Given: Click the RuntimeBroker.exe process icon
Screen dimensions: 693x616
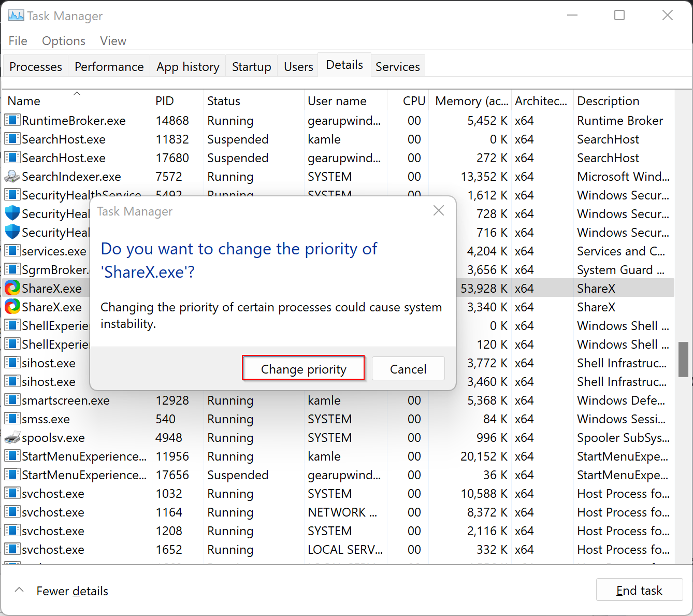Looking at the screenshot, I should (x=12, y=120).
